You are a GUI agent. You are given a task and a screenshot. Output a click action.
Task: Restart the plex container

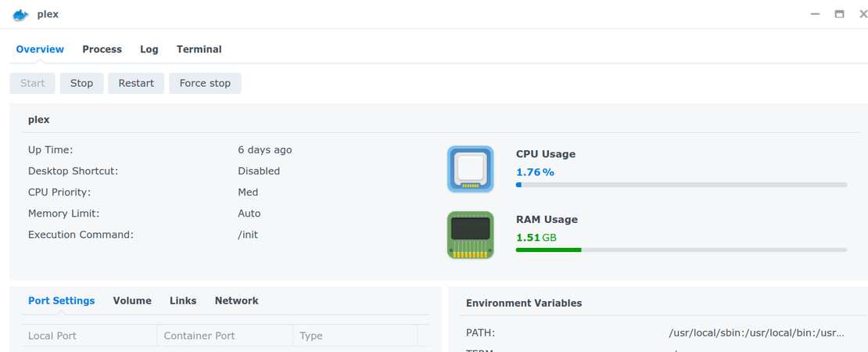pyautogui.click(x=136, y=83)
